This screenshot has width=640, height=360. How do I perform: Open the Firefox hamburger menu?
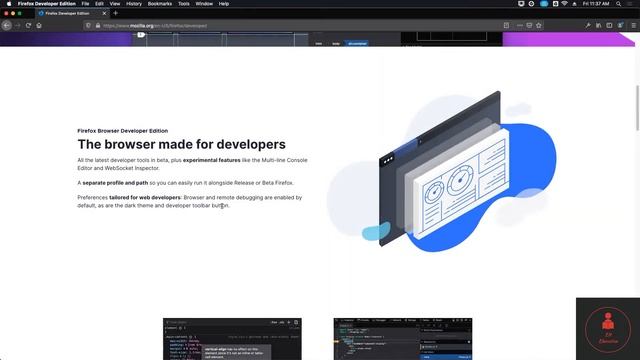(633, 25)
